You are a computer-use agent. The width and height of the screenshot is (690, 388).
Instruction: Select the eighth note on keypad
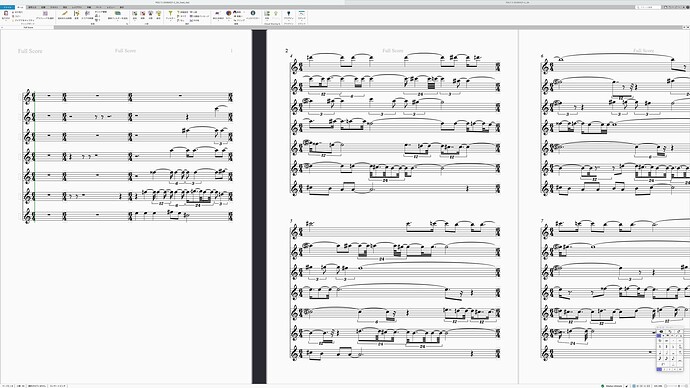point(673,358)
